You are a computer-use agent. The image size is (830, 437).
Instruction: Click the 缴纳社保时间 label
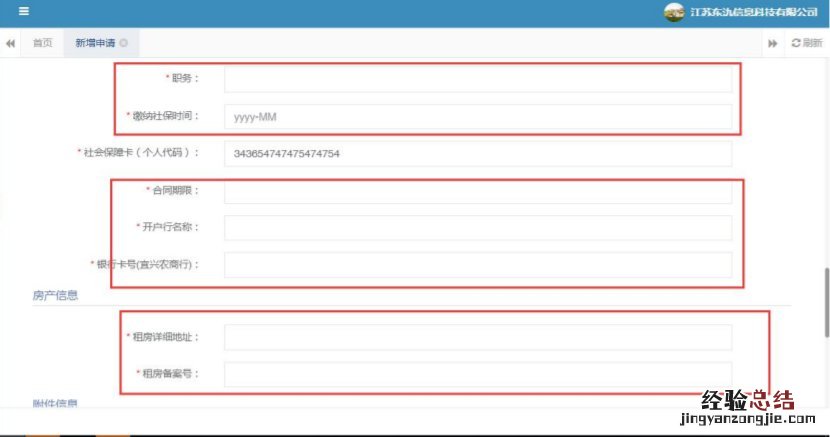click(163, 116)
